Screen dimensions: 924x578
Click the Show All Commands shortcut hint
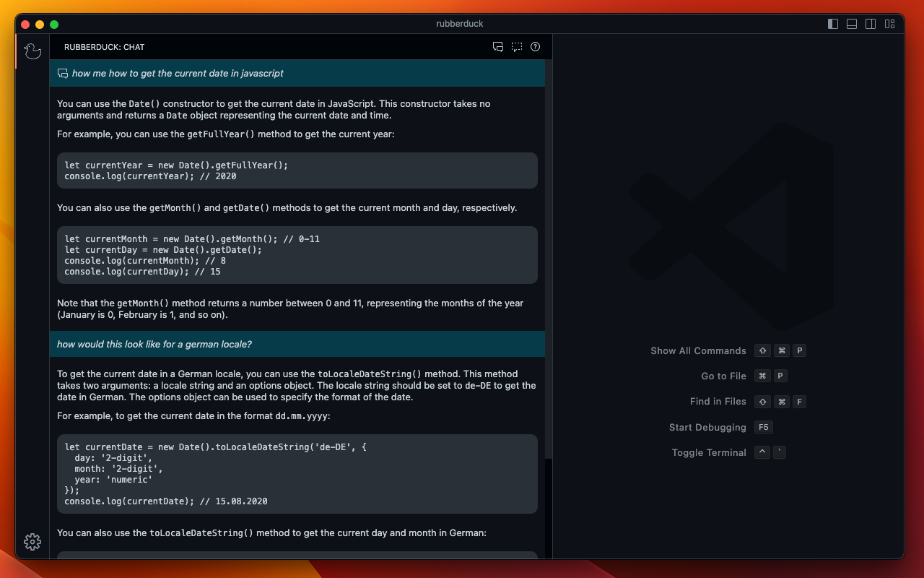pos(698,351)
